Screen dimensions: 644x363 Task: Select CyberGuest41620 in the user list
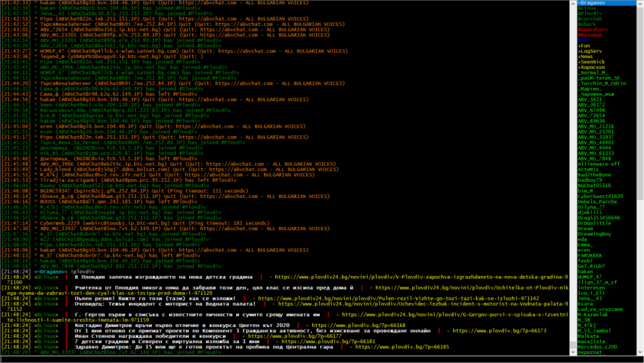(600, 195)
